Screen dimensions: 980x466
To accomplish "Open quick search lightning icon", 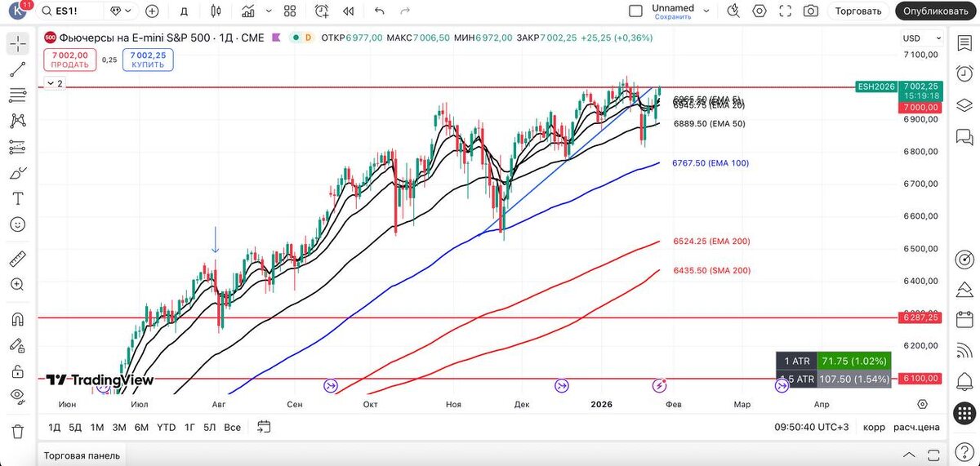I will tap(733, 11).
